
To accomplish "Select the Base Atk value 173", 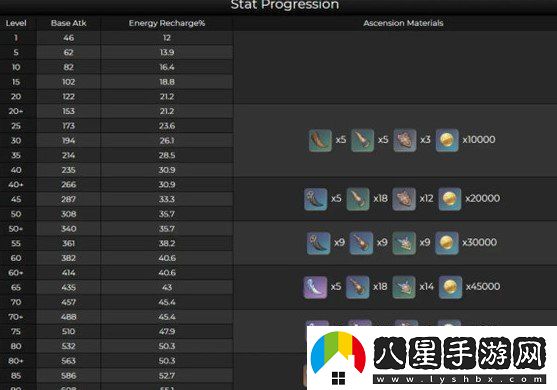I will tap(69, 126).
